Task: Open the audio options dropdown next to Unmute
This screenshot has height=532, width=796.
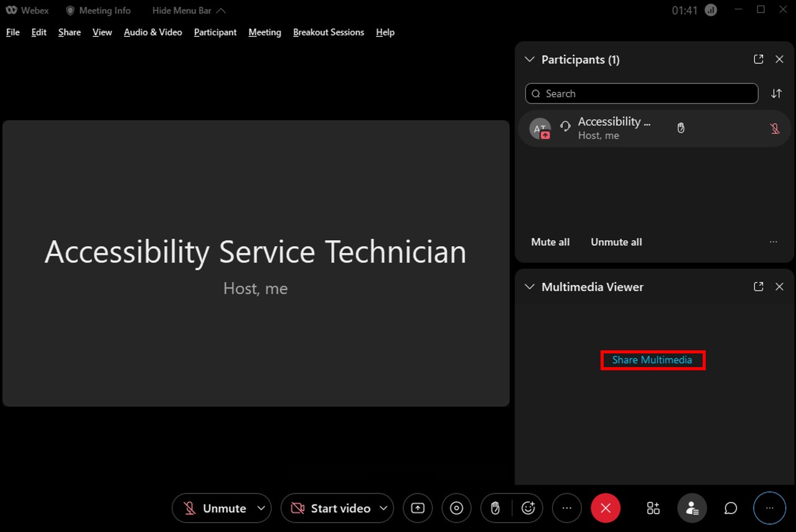Action: coord(261,508)
